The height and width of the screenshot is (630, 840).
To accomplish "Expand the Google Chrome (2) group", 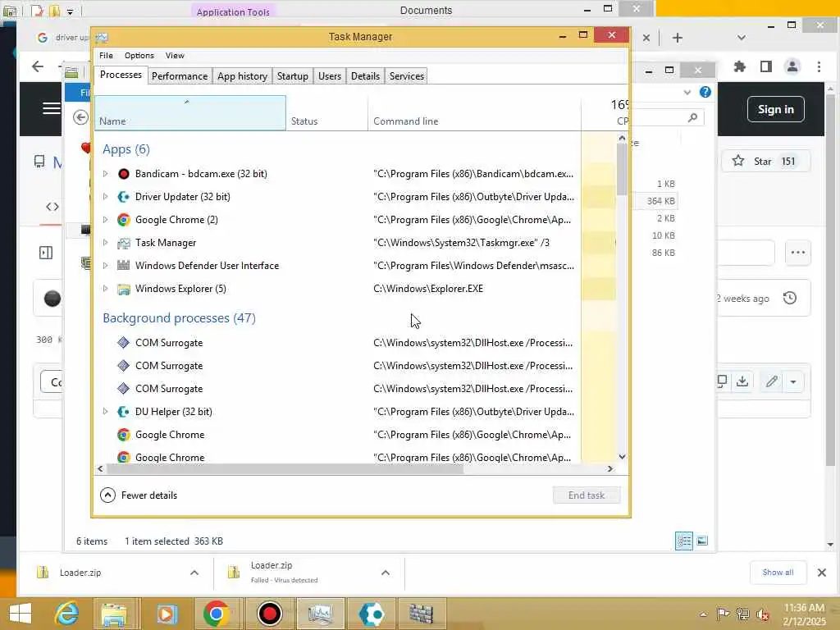I will click(x=106, y=220).
